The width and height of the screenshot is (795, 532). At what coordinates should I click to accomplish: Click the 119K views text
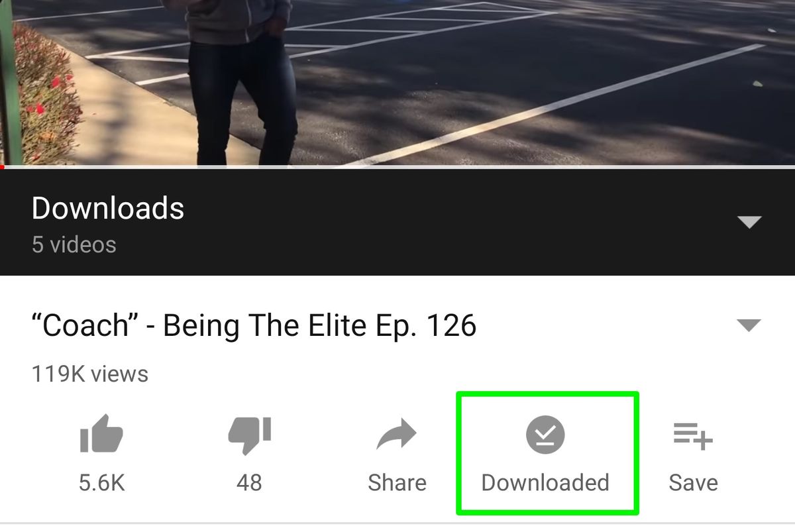pos(90,374)
